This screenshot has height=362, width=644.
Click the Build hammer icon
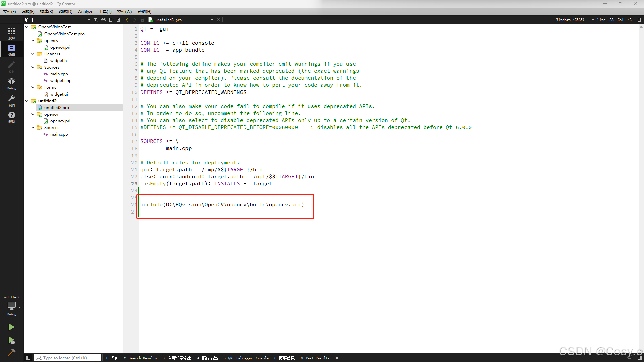(11, 352)
